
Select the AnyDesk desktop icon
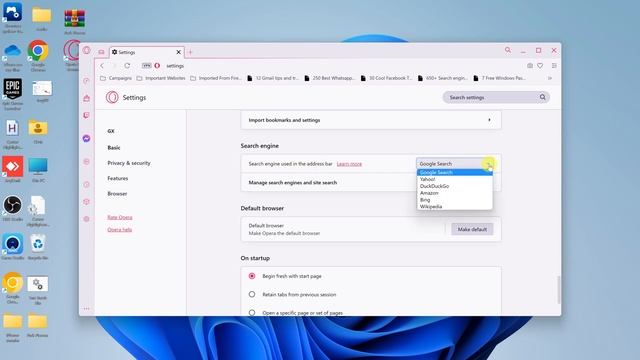click(x=13, y=169)
